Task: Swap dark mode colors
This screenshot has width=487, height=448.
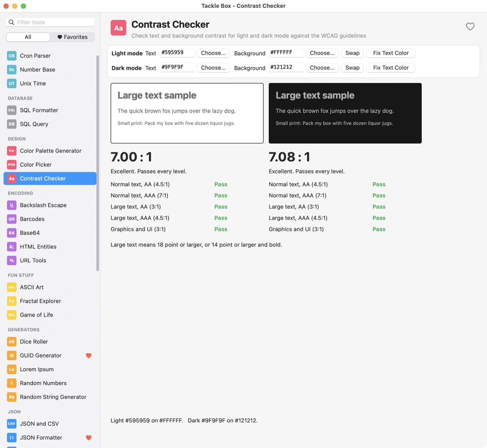Action: point(352,68)
